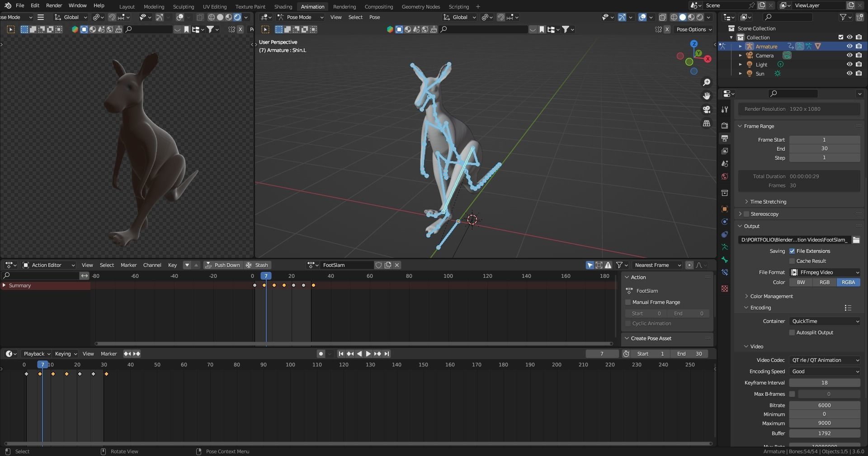Image resolution: width=868 pixels, height=456 pixels.
Task: Open File Format FFmpeg Video dropdown
Action: coord(825,272)
